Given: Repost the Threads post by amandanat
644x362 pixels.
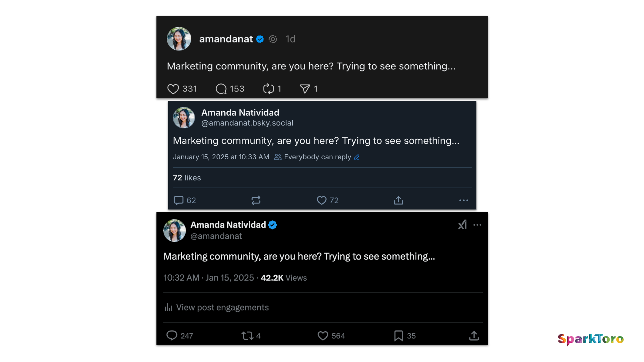Looking at the screenshot, I should 268,89.
